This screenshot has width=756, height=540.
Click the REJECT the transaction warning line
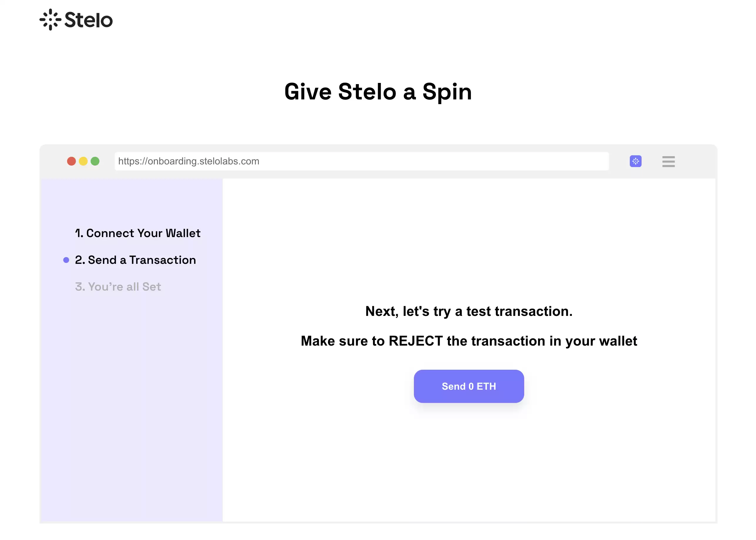pyautogui.click(x=468, y=341)
